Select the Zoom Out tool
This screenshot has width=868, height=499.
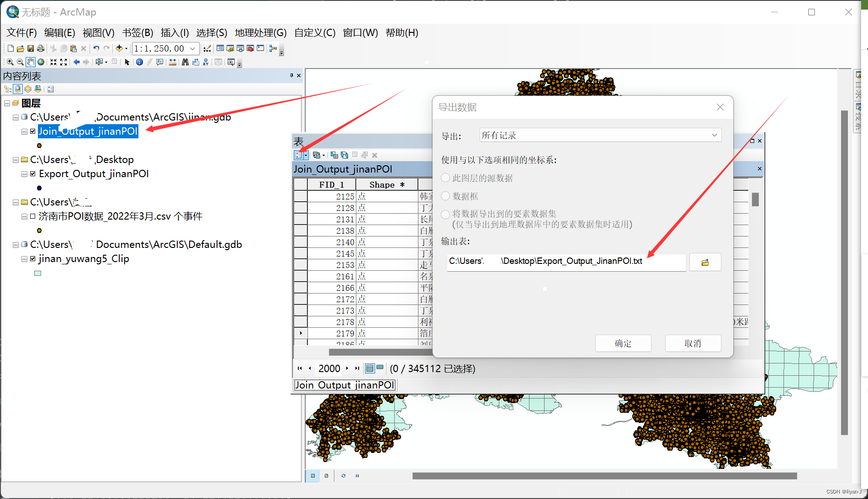tap(20, 62)
